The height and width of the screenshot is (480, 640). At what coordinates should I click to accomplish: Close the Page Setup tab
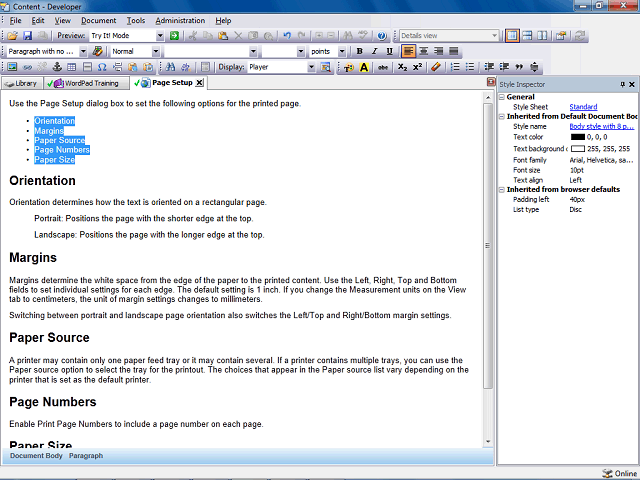click(x=199, y=83)
